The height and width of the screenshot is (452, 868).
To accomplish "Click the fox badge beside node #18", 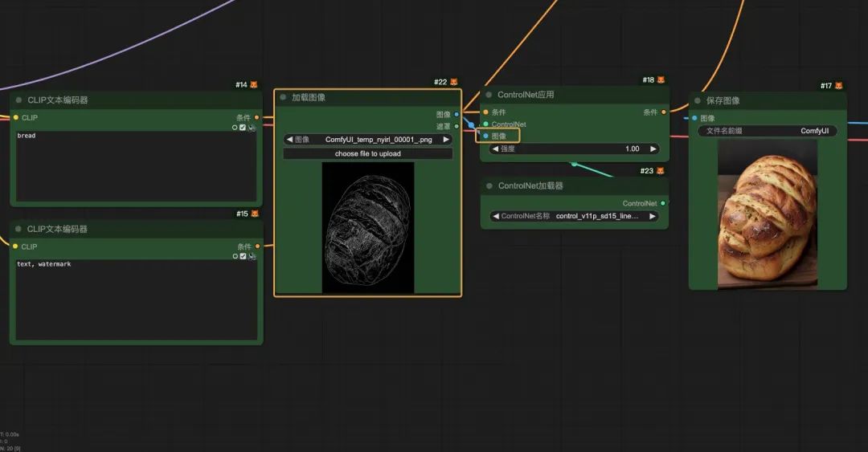I will click(x=661, y=80).
